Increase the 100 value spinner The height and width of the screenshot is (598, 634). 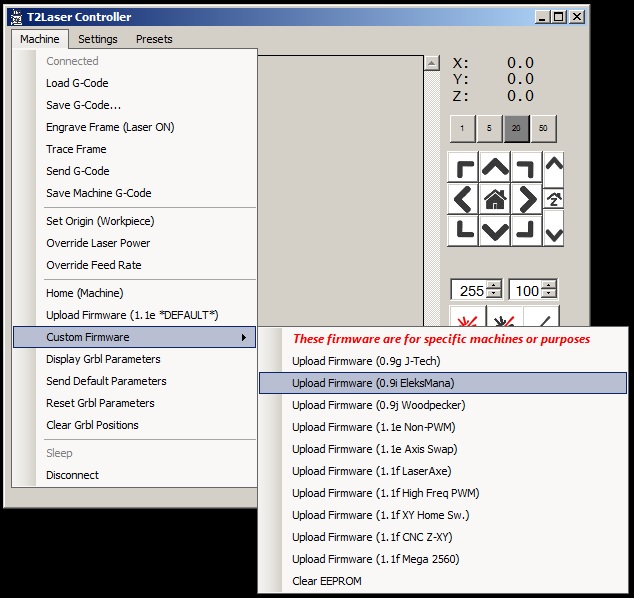(x=548, y=286)
